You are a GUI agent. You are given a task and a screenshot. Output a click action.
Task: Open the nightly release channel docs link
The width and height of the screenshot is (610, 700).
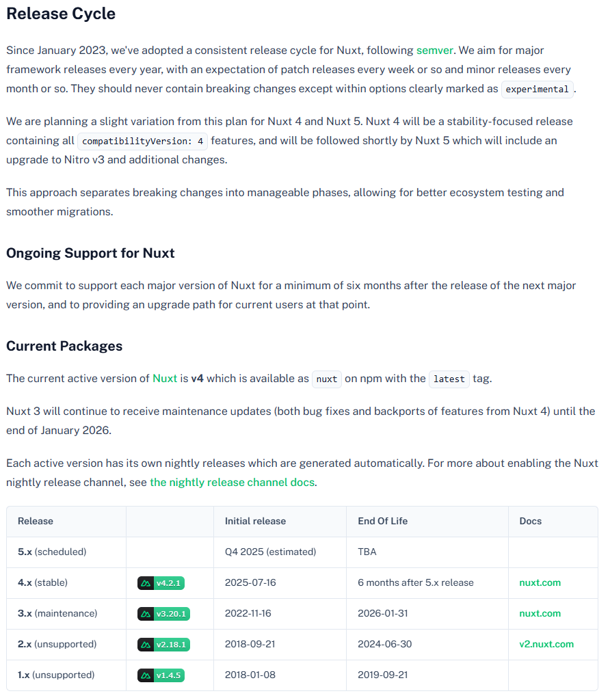coord(233,482)
